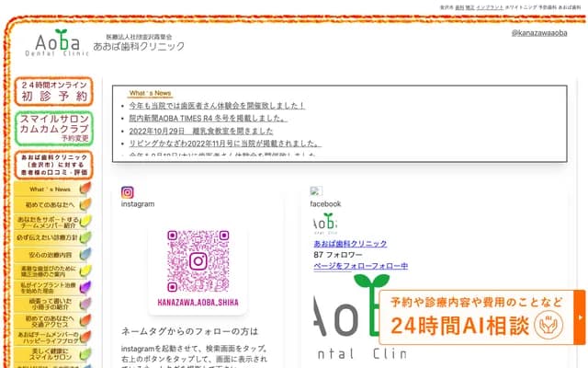Open the @kanazawaaoba account link

[539, 33]
